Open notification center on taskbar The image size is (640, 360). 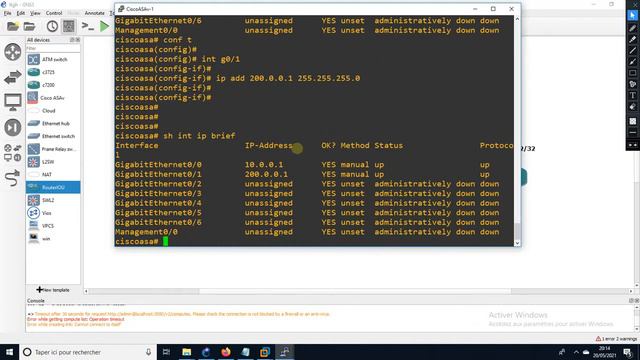tap(628, 352)
